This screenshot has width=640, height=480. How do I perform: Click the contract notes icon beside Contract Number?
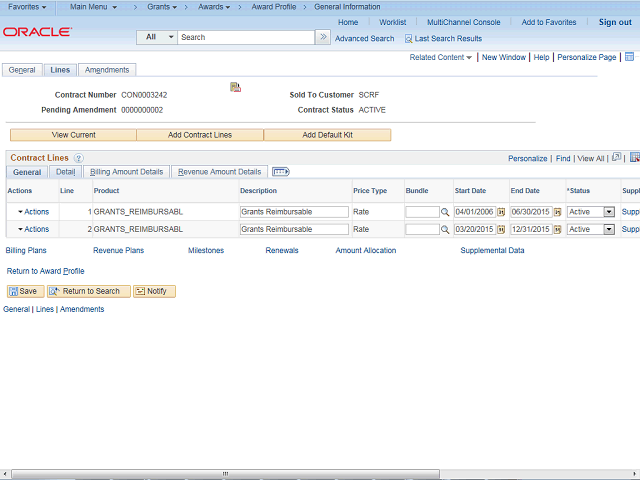coord(235,87)
